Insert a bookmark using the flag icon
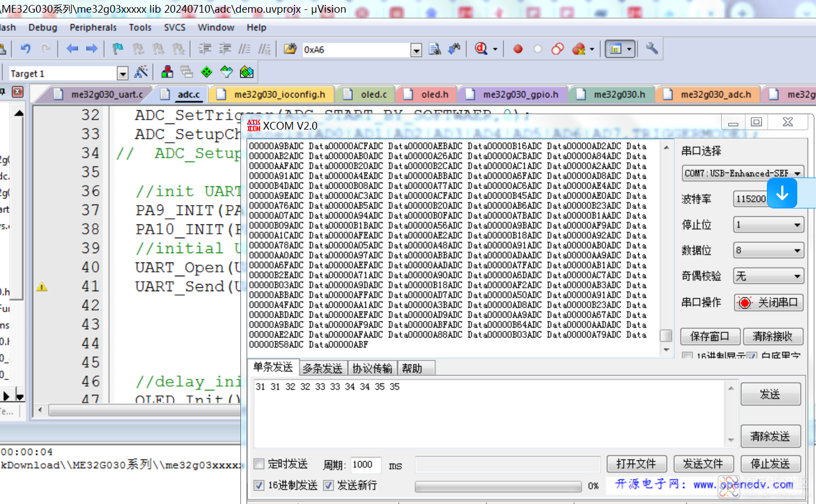 point(117,49)
